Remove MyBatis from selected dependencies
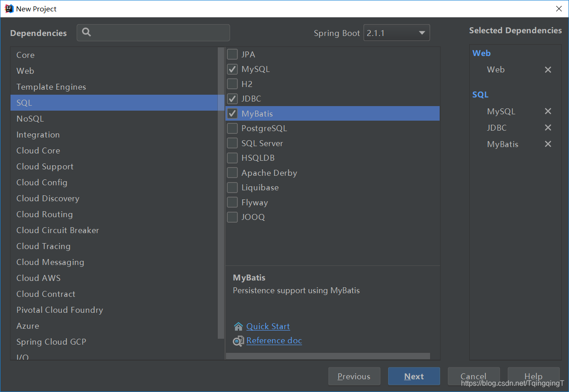This screenshot has width=569, height=392. pos(548,144)
